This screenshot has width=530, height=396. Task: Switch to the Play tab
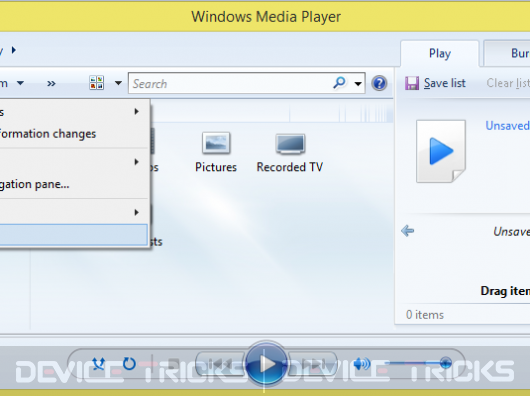(x=440, y=53)
